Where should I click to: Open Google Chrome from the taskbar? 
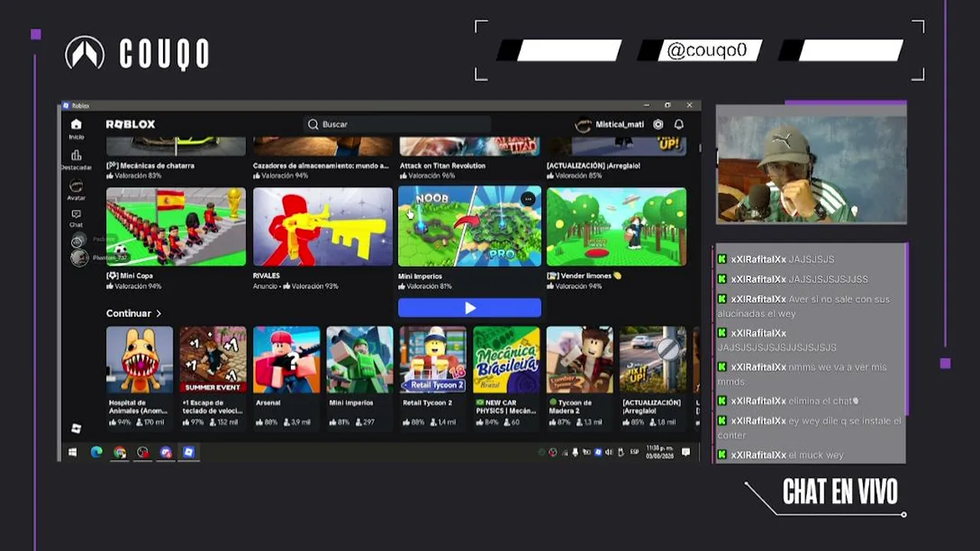(x=120, y=452)
